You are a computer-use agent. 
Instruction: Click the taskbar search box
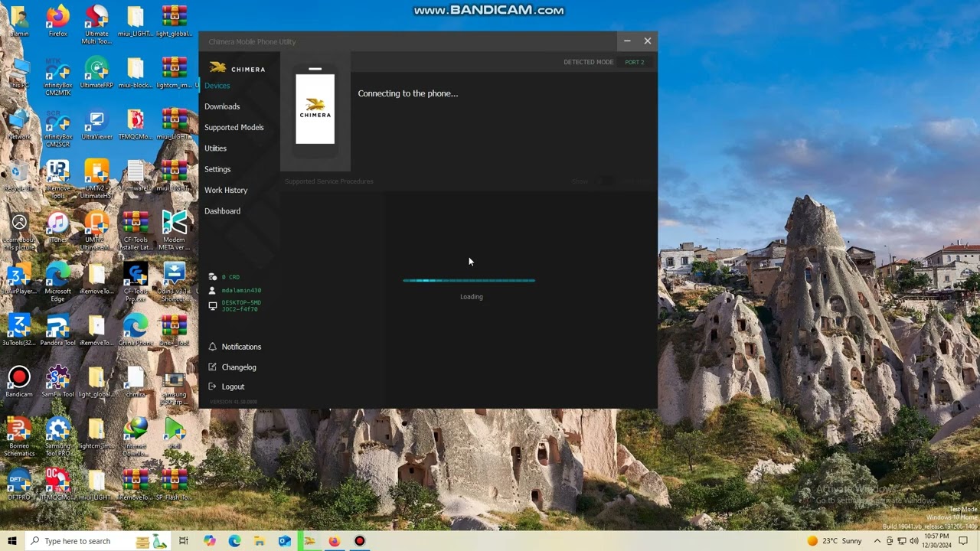pos(98,541)
